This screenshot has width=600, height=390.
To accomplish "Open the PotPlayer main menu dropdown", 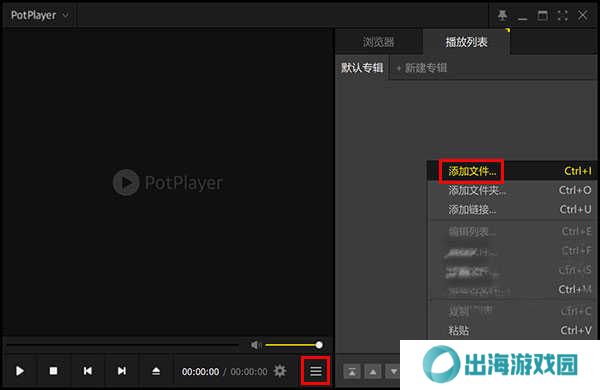I will coord(39,15).
